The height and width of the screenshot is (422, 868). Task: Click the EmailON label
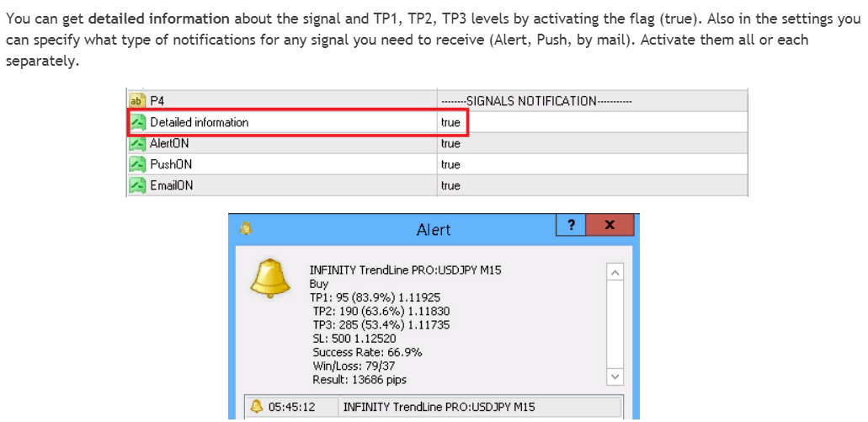point(172,185)
